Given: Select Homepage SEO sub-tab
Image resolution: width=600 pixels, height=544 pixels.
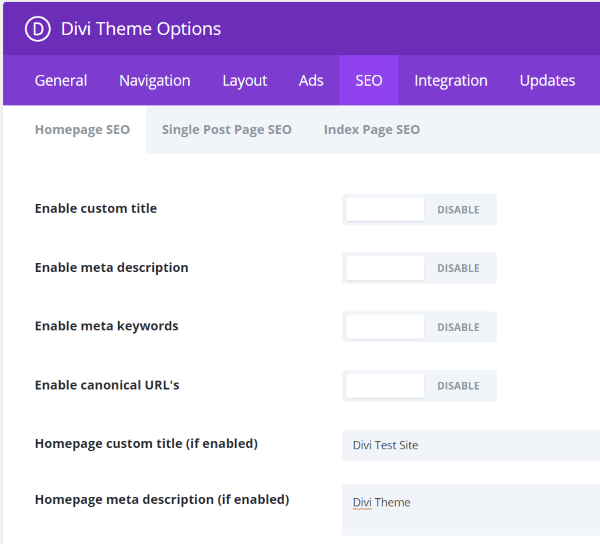Looking at the screenshot, I should pyautogui.click(x=82, y=130).
